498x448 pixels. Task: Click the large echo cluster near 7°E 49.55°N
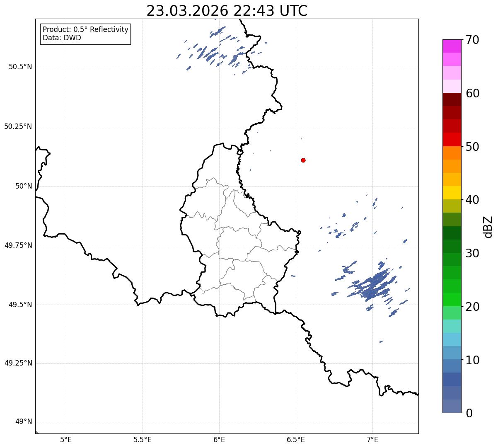pyautogui.click(x=373, y=285)
